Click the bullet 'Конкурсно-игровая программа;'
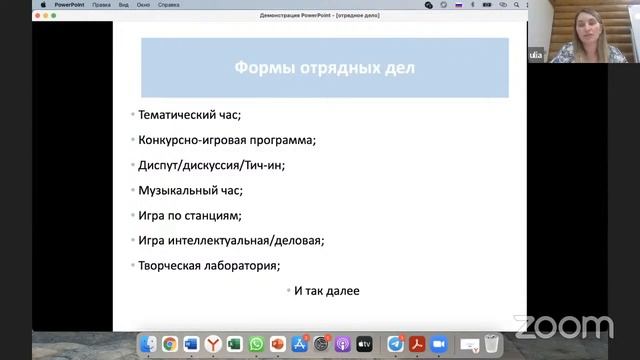 pyautogui.click(x=227, y=140)
